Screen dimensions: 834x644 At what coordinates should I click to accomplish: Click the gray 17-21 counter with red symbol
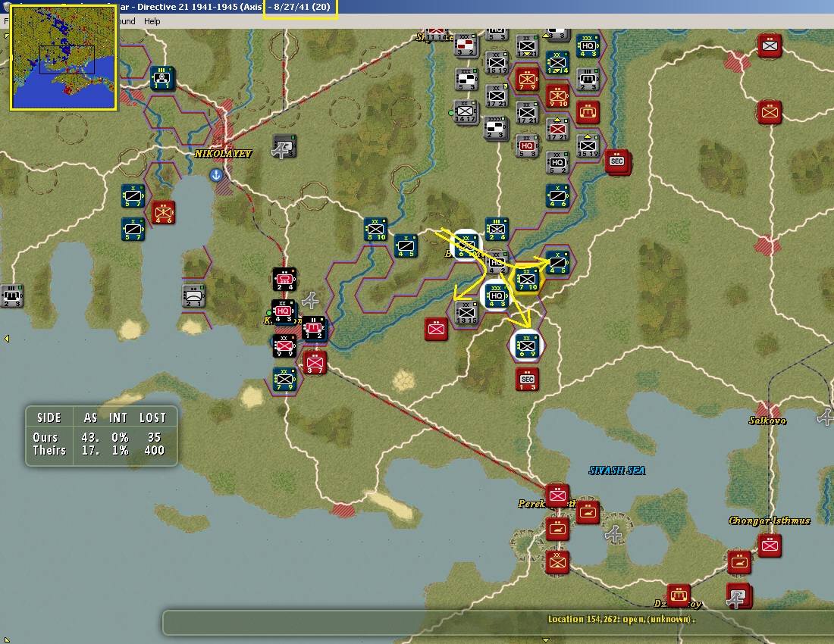coord(557,129)
